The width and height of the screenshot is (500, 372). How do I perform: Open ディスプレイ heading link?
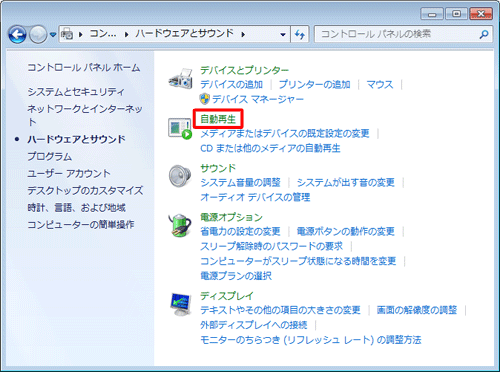pyautogui.click(x=227, y=296)
